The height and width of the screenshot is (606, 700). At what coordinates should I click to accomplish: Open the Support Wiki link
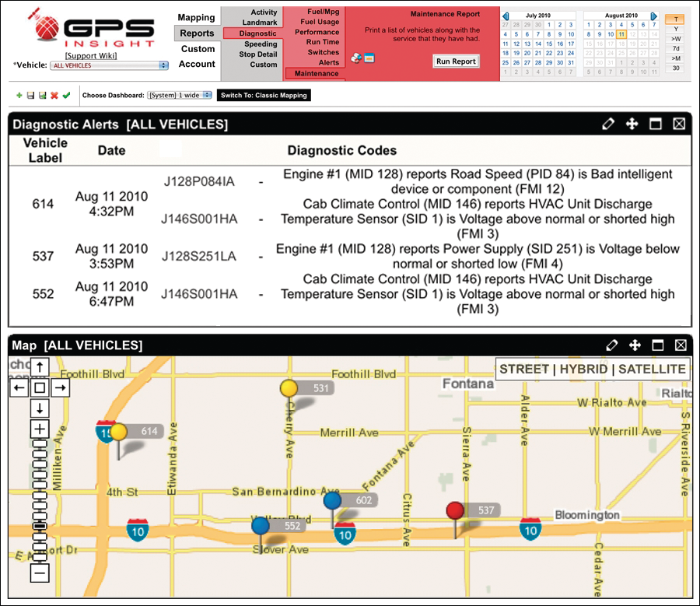90,56
